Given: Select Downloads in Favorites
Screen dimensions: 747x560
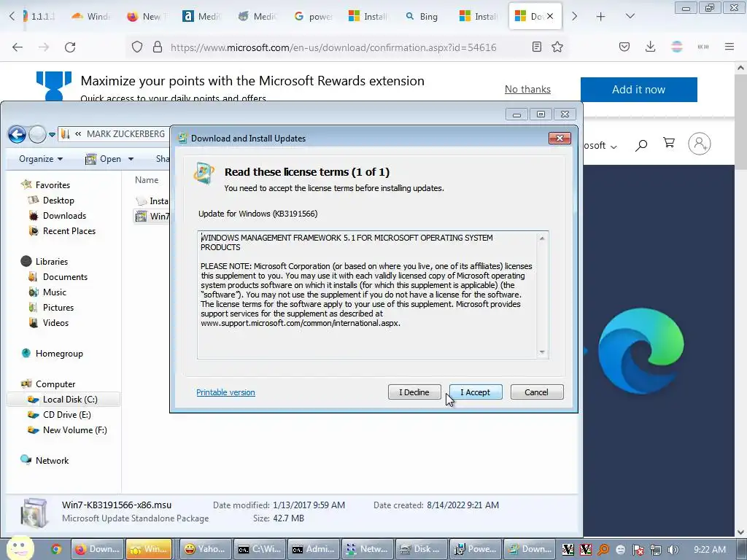Looking at the screenshot, I should 64,216.
